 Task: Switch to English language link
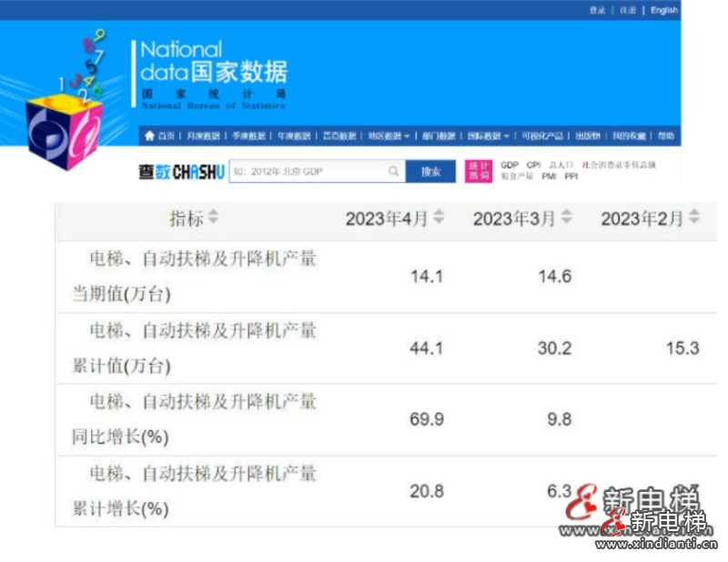[x=663, y=10]
